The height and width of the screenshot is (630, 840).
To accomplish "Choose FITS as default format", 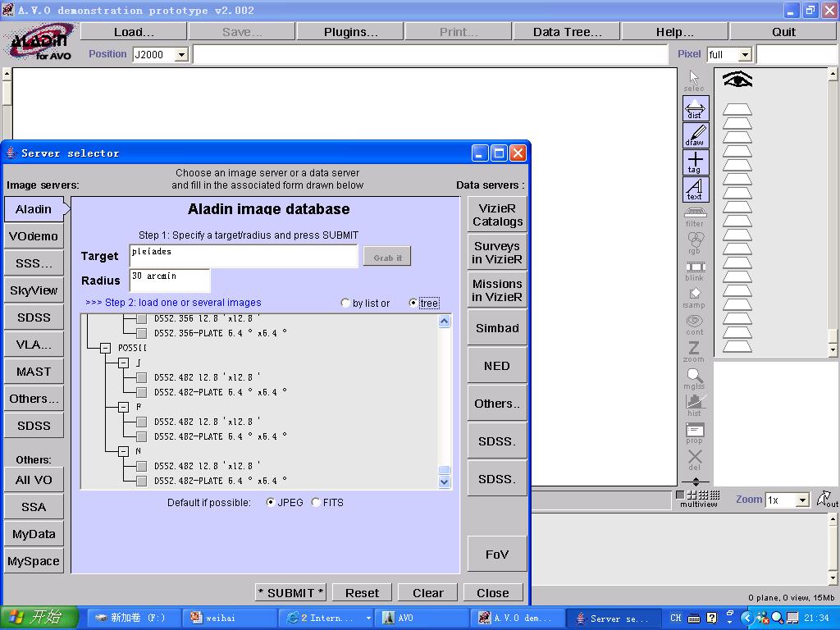I will [316, 503].
